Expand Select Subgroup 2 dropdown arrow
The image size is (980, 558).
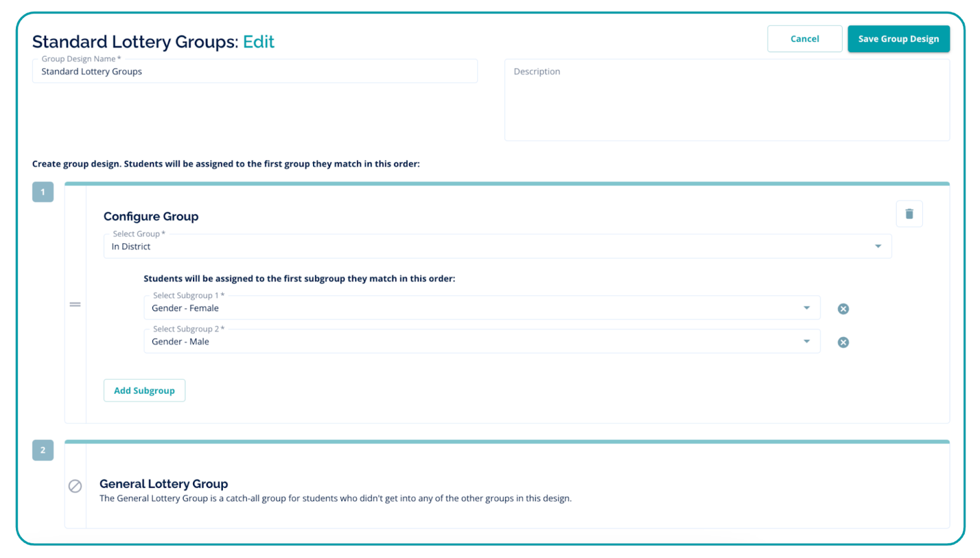tap(807, 342)
